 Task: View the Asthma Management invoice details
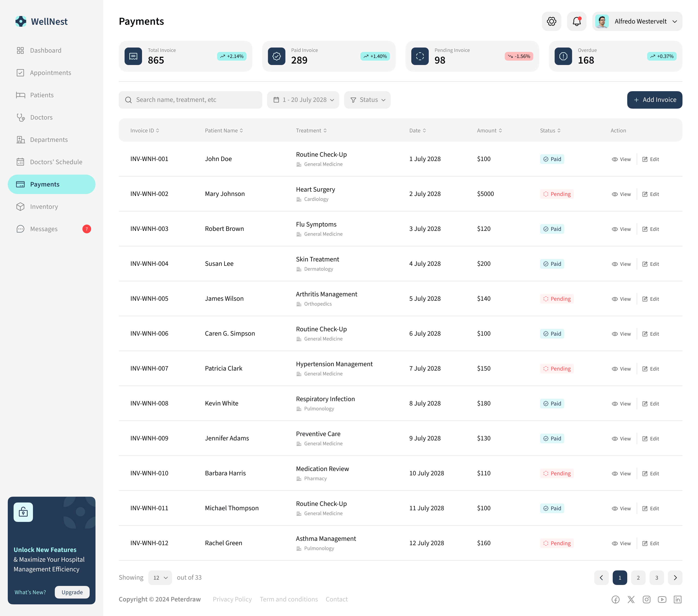click(x=621, y=543)
